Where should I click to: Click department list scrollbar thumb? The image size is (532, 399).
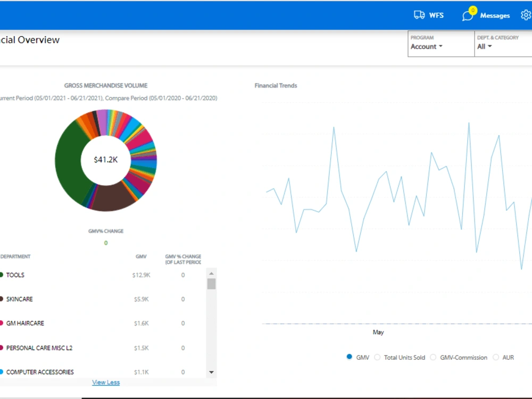(x=211, y=284)
